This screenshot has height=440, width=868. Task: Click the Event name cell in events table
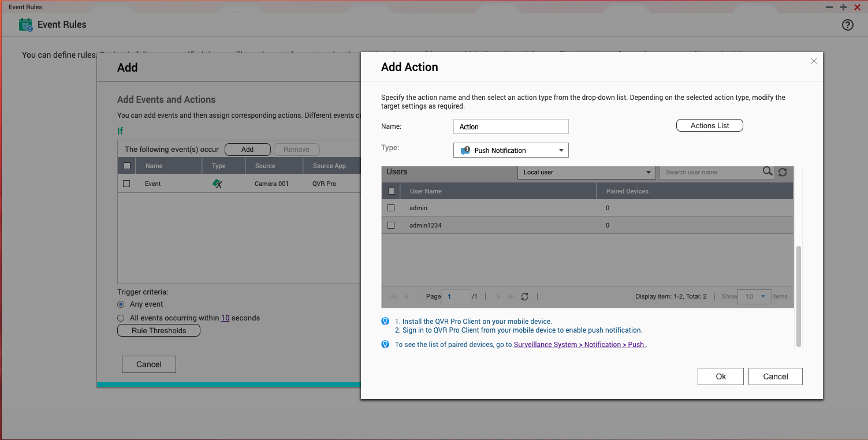(x=153, y=184)
